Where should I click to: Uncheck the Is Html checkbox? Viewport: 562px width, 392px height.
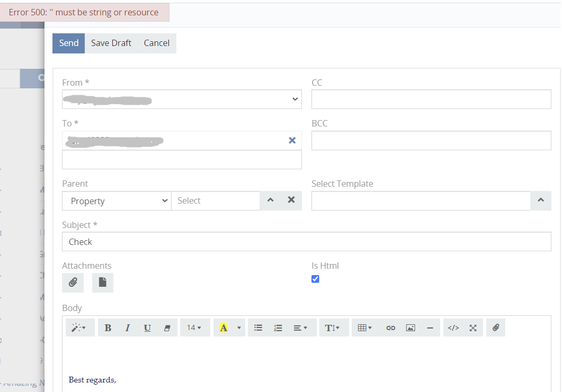coord(315,279)
